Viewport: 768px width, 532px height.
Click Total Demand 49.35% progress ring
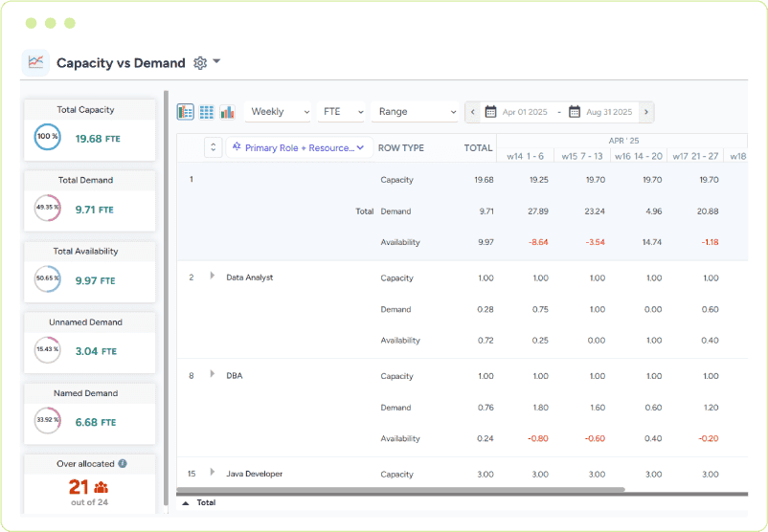(x=48, y=208)
